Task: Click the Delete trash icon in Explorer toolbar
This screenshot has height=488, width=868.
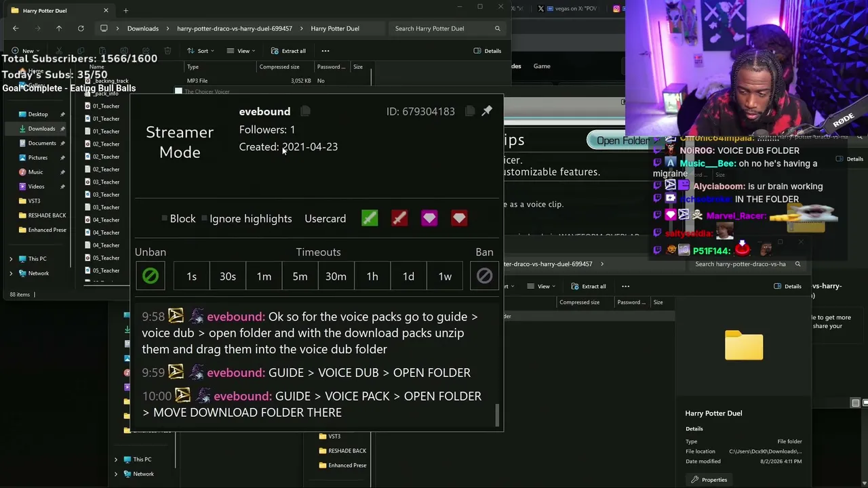Action: click(167, 51)
